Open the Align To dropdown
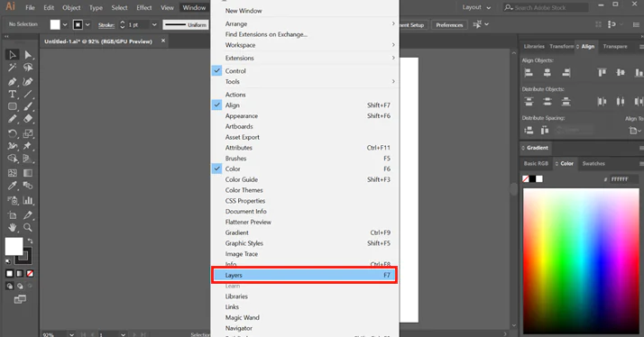644x337 pixels. tap(635, 131)
